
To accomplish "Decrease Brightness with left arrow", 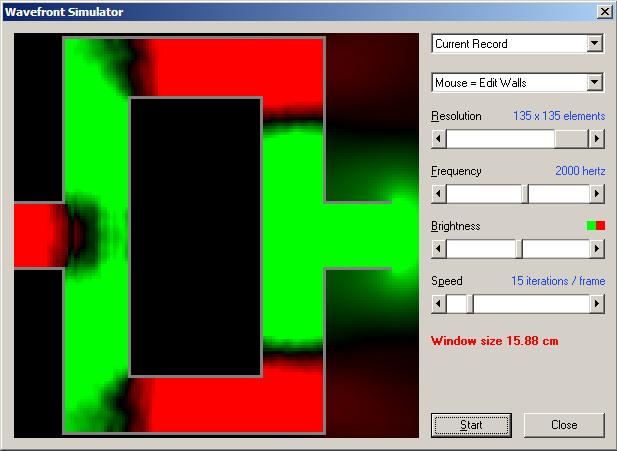I will coord(439,249).
